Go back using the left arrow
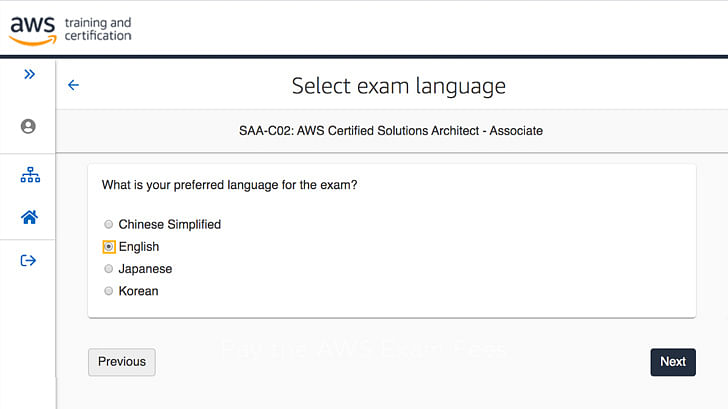 click(73, 85)
